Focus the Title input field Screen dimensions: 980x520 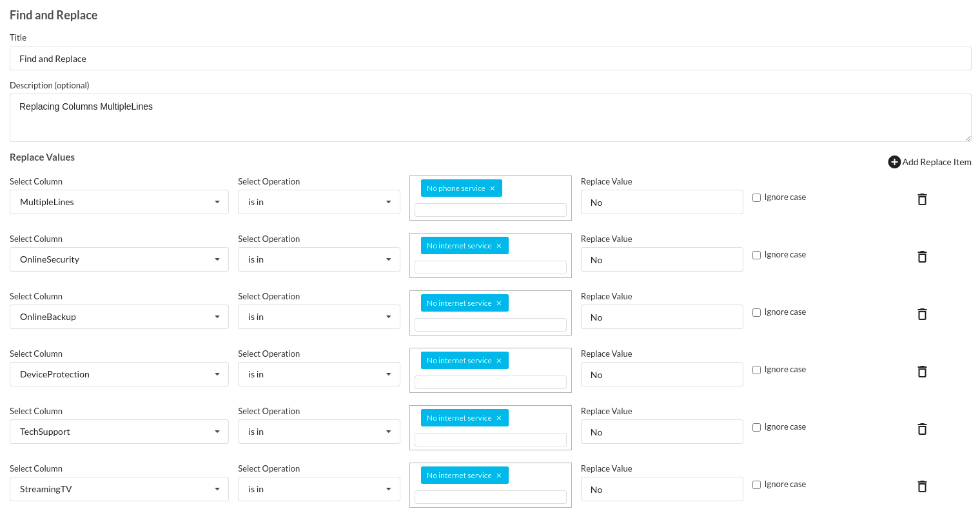click(491, 58)
